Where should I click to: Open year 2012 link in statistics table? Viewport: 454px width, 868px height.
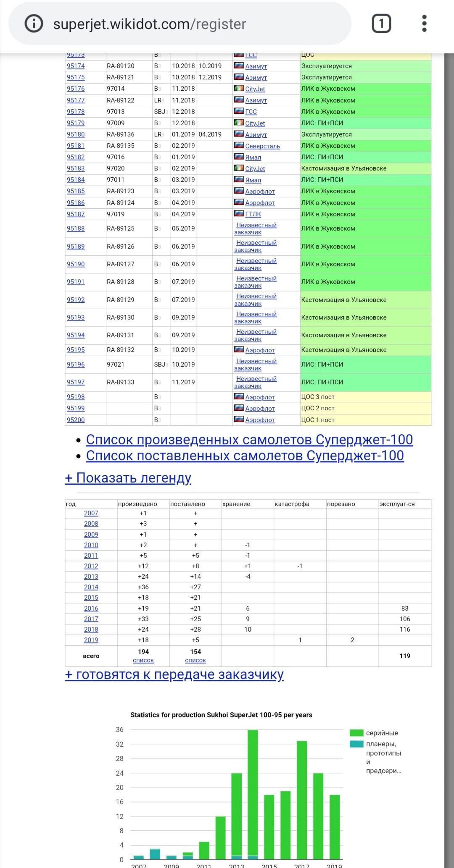point(91,566)
